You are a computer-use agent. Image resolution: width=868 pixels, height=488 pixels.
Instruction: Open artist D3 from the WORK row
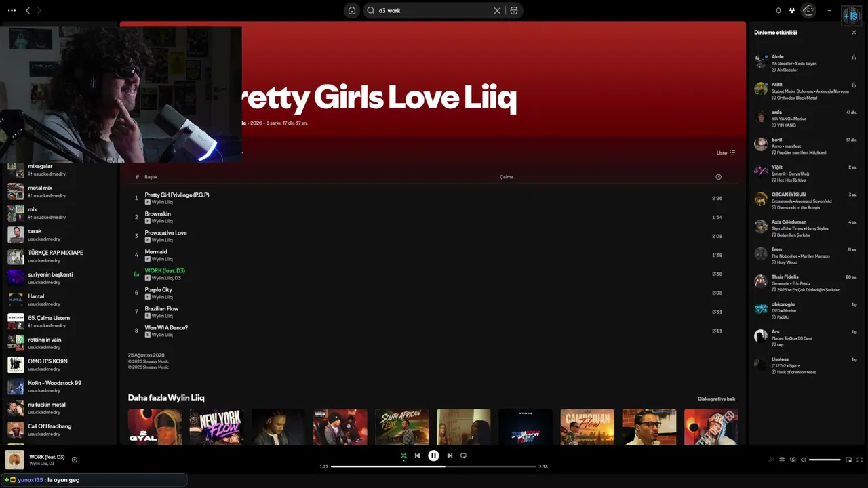178,278
